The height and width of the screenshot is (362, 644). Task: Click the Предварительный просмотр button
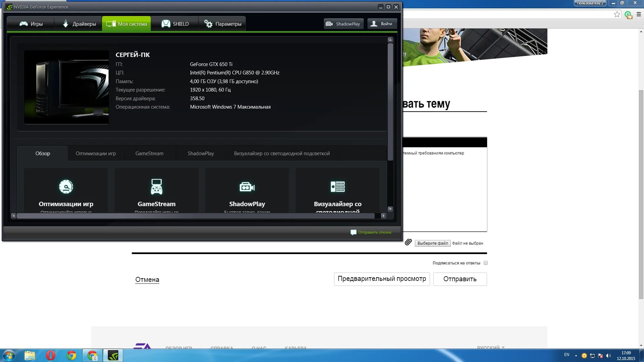point(382,279)
